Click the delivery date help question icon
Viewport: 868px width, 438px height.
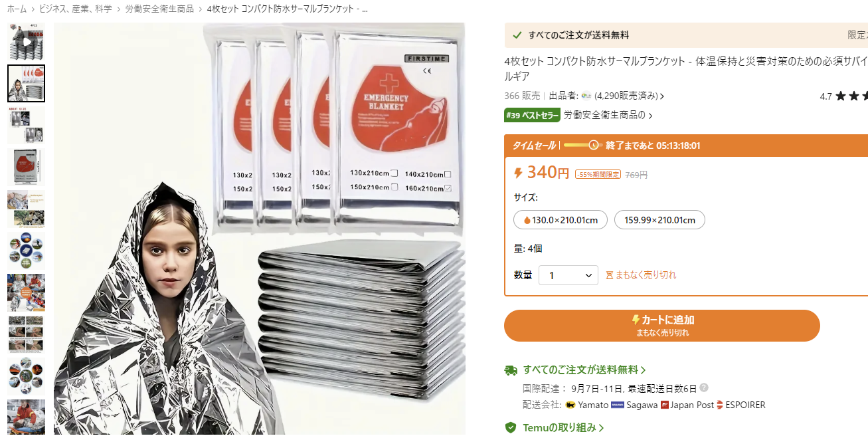[x=704, y=387]
